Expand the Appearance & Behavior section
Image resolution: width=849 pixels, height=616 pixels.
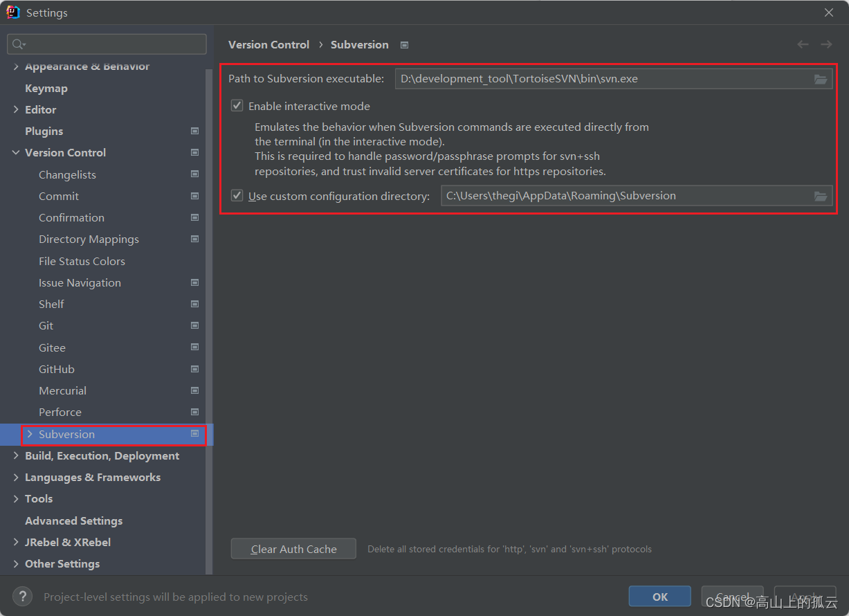point(16,66)
